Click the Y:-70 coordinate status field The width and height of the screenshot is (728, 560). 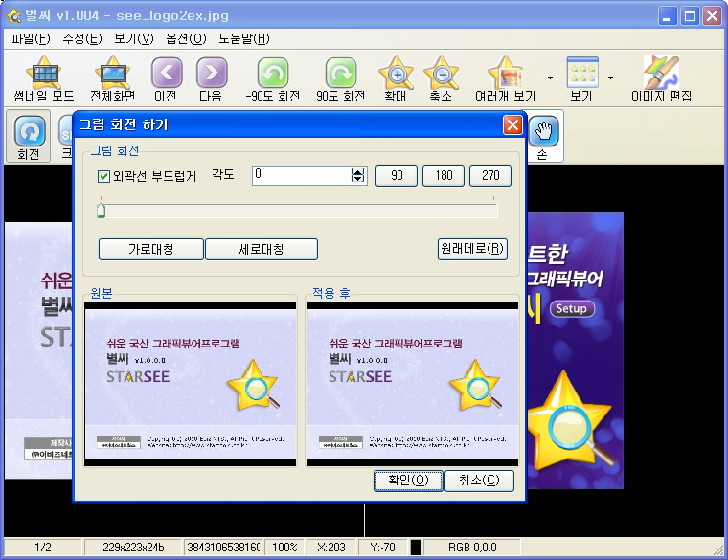[x=382, y=548]
